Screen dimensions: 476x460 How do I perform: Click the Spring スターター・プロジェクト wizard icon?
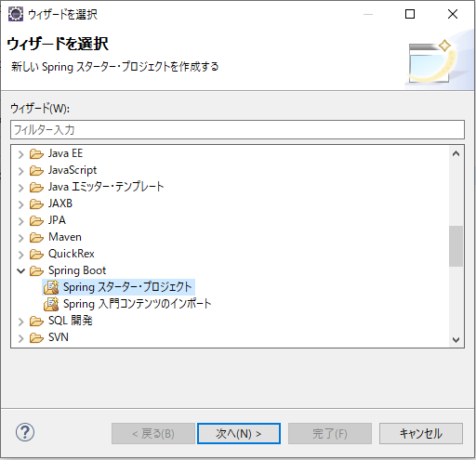pyautogui.click(x=51, y=287)
